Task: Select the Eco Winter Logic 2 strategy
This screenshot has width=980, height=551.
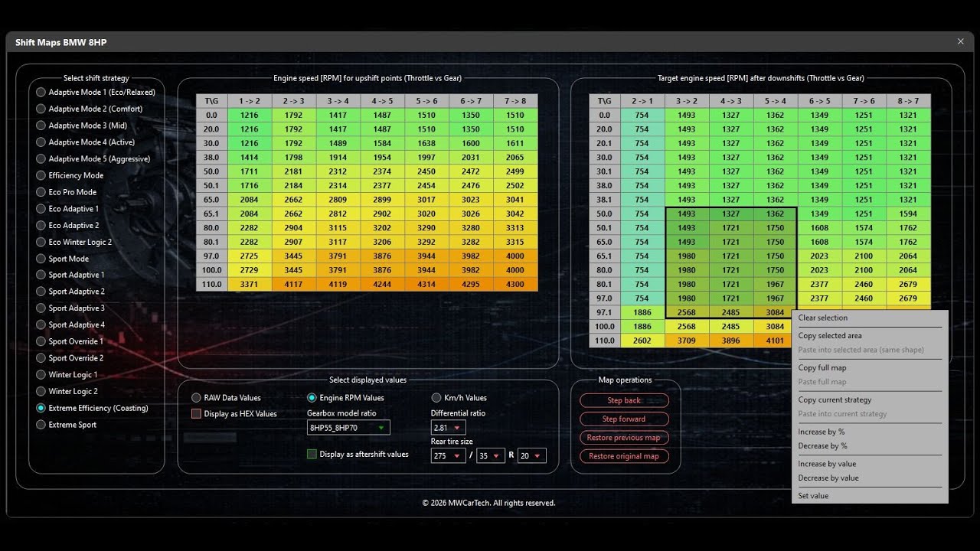Action: [x=73, y=242]
